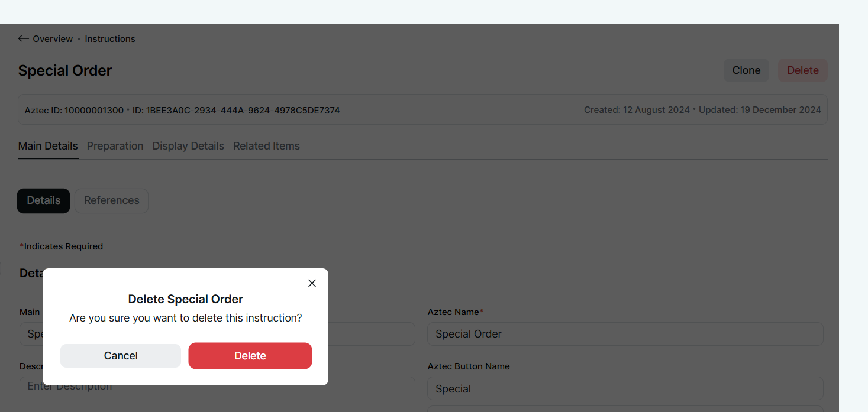Click the Aztec ID 10000001300 text
The height and width of the screenshot is (412, 868).
click(74, 110)
